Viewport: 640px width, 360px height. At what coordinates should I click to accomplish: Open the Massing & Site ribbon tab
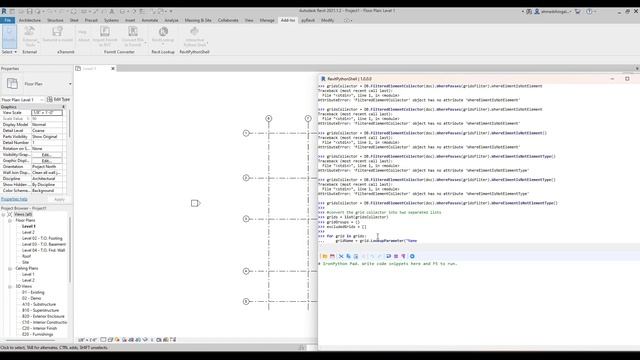(198, 20)
